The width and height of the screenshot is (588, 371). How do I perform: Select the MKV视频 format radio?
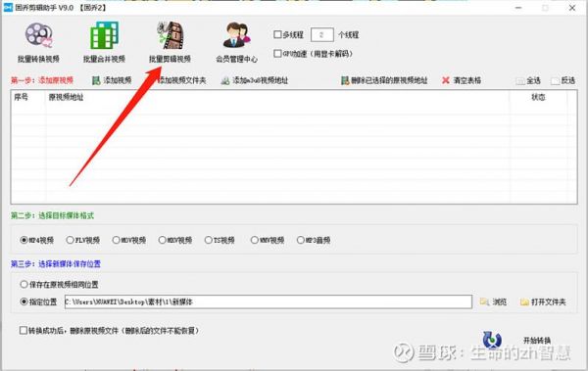[x=162, y=240]
